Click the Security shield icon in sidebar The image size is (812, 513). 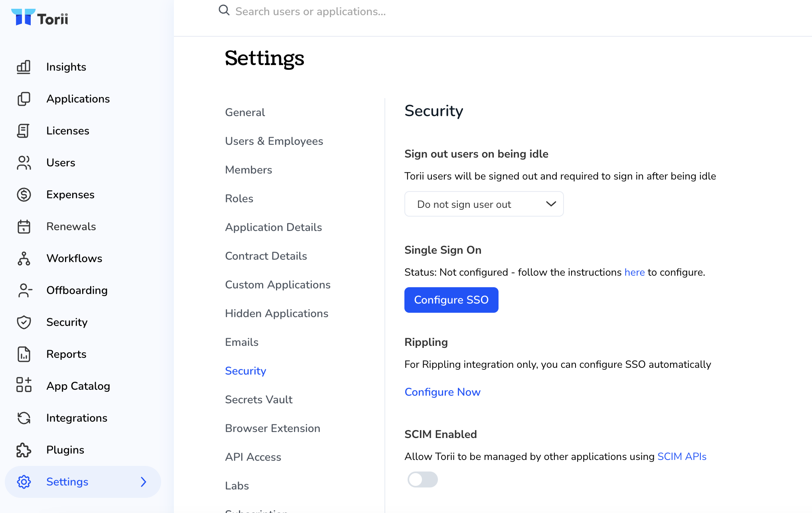click(24, 322)
